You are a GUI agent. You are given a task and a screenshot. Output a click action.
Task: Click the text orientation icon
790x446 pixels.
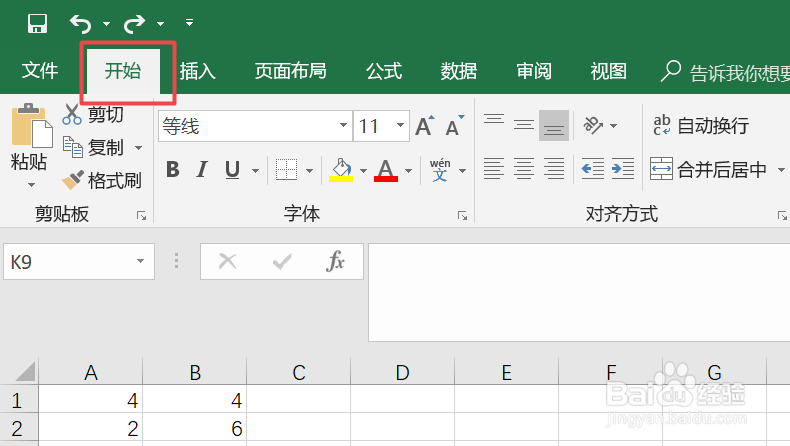(x=593, y=125)
